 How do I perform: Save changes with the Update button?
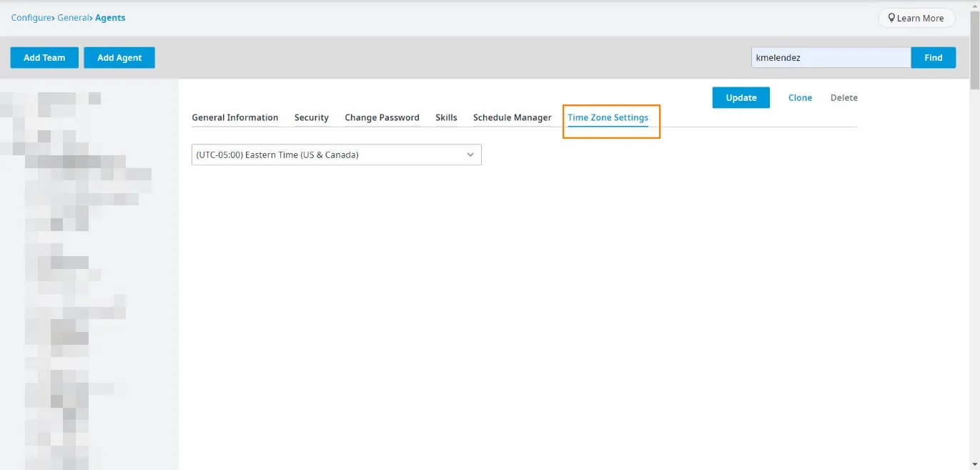741,98
